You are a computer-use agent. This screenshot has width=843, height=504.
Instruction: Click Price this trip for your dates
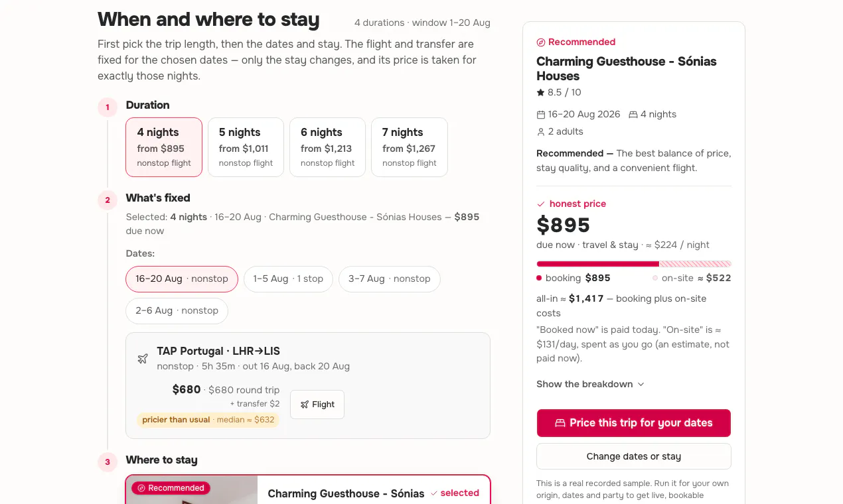[634, 423]
